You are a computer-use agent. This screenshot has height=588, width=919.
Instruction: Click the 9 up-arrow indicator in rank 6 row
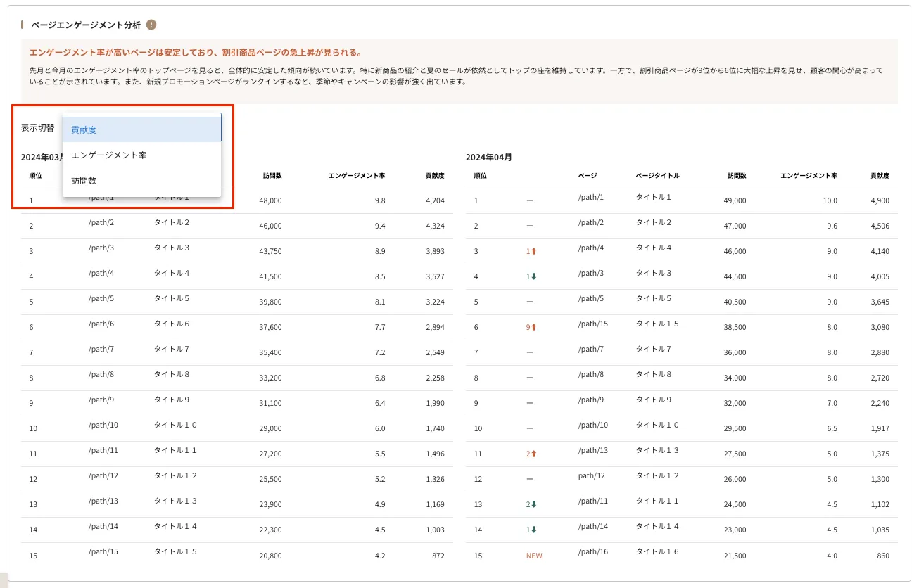[531, 327]
